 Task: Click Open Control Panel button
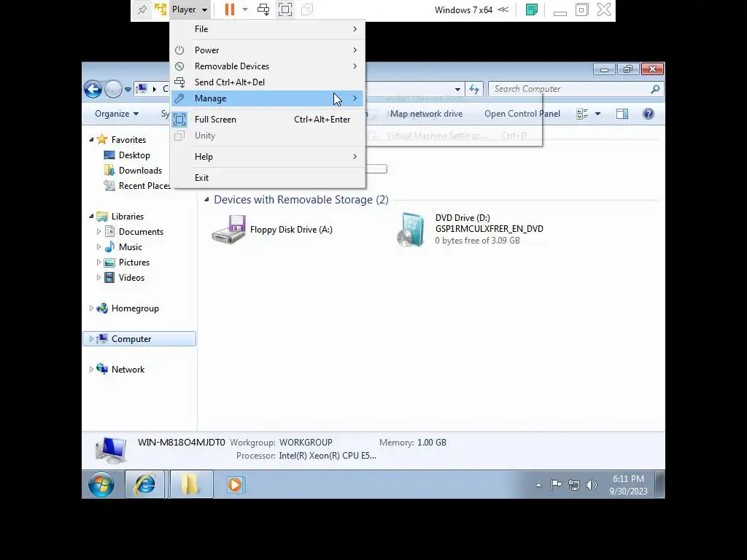tap(522, 114)
